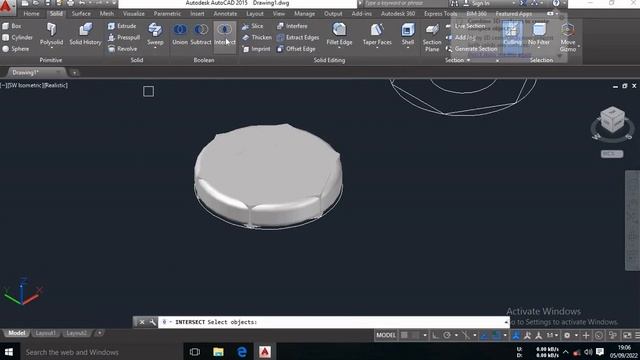Open Microsoft Edge from taskbar
This screenshot has width=640, height=360.
[x=242, y=352]
